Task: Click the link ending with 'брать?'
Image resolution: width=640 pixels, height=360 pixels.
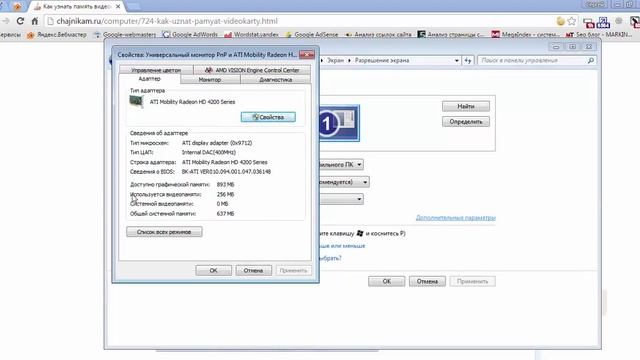Action: 330,258
